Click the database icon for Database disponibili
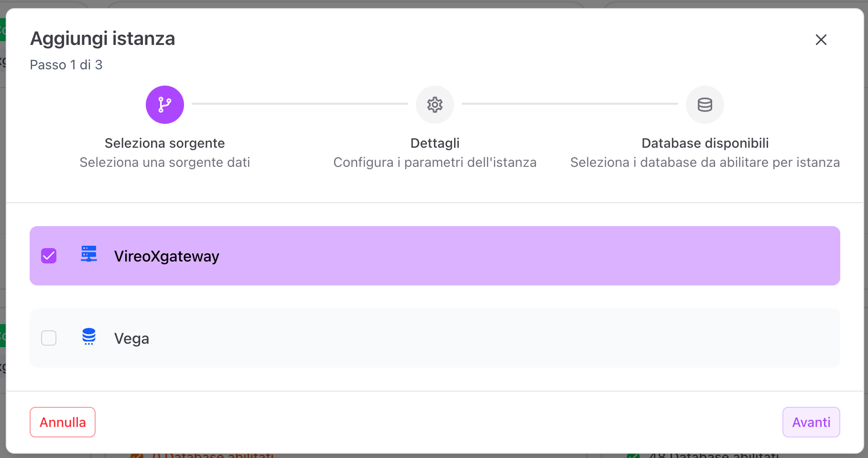Screen dimensions: 868x458 705,105
